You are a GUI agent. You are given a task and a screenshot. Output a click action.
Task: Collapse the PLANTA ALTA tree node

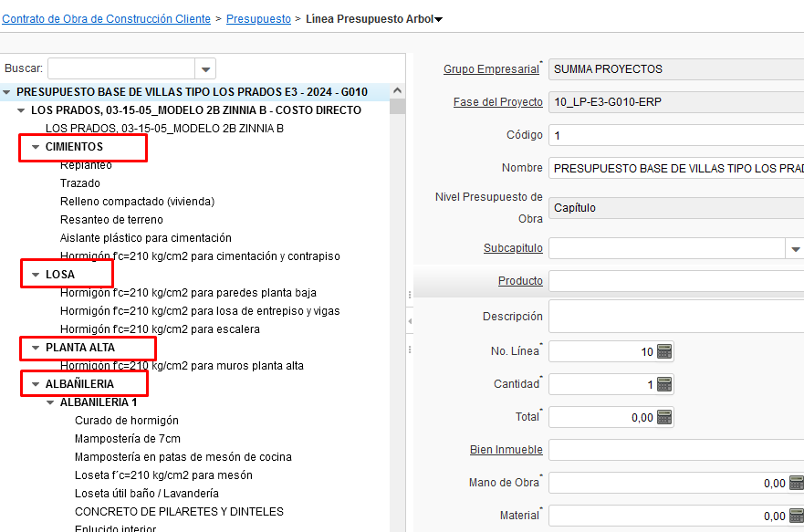click(36, 348)
